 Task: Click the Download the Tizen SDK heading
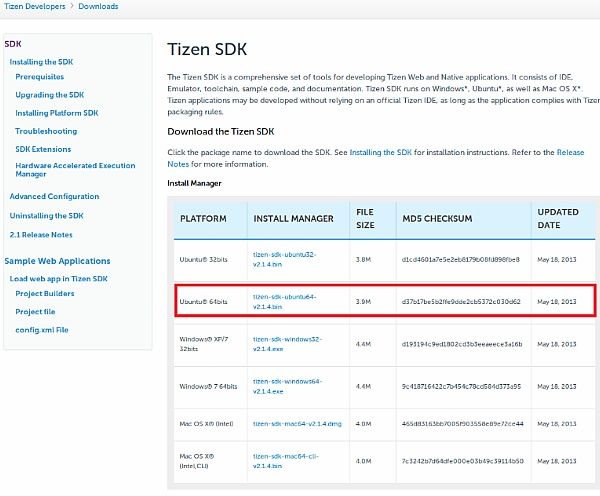tap(221, 132)
